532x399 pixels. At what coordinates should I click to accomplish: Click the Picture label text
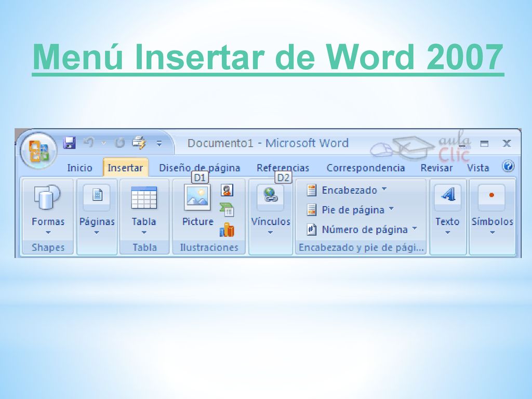198,221
